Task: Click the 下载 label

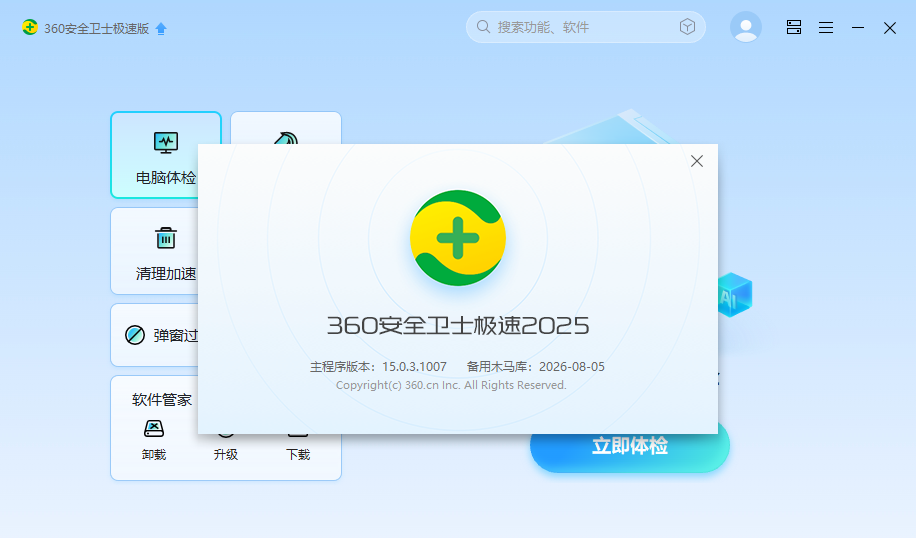Action: pos(298,454)
